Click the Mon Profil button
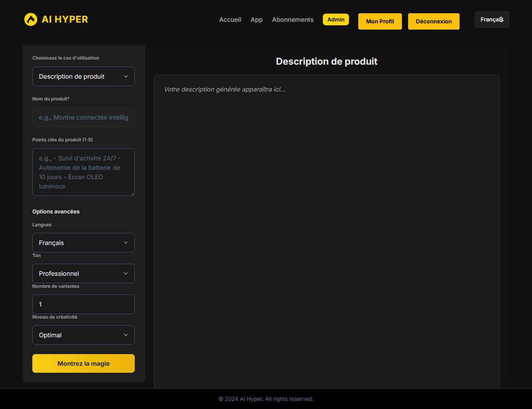The height and width of the screenshot is (409, 532). (380, 21)
